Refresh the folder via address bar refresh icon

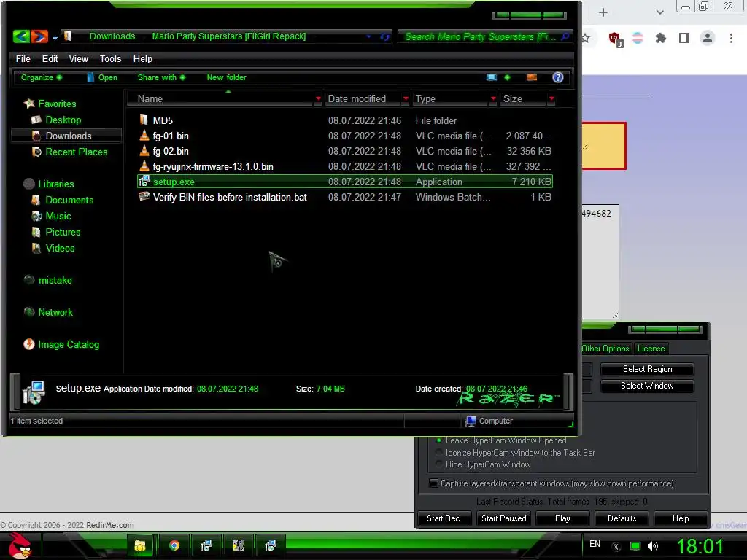click(x=384, y=37)
